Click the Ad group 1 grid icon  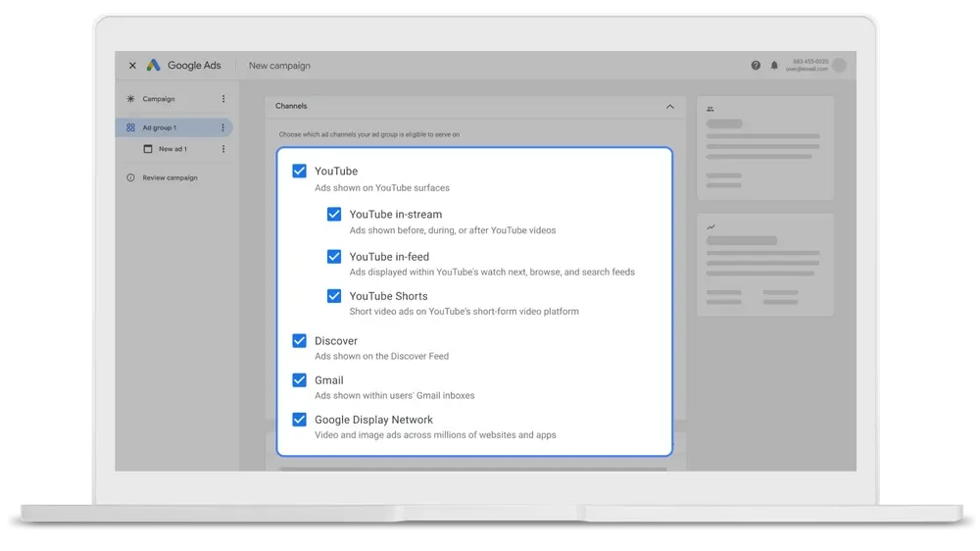[x=130, y=127]
